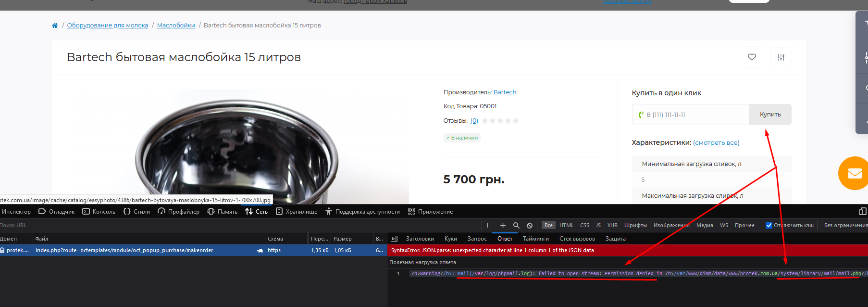Focus the Поиск URL filter field

(240, 225)
